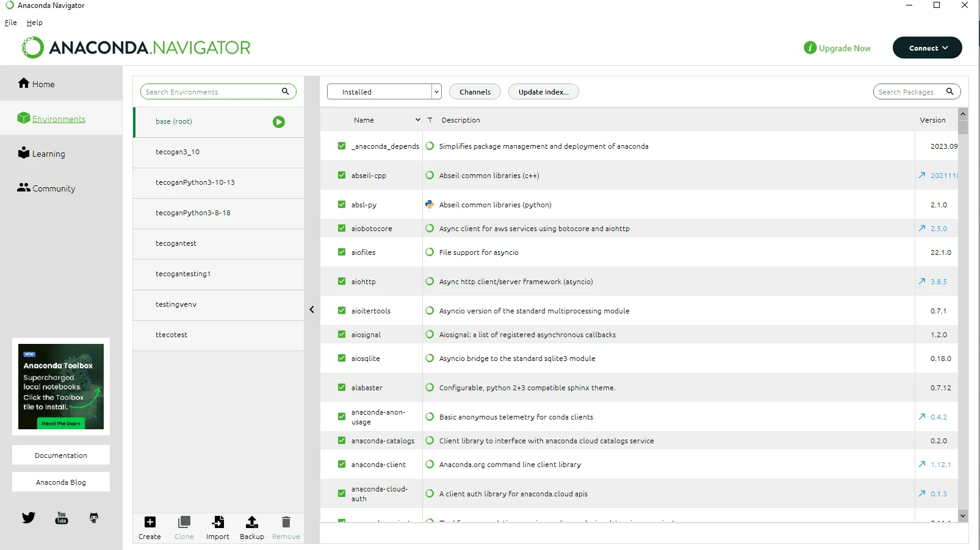Screen dimensions: 980x550
Task: Open the Community section
Action: pyautogui.click(x=46, y=188)
